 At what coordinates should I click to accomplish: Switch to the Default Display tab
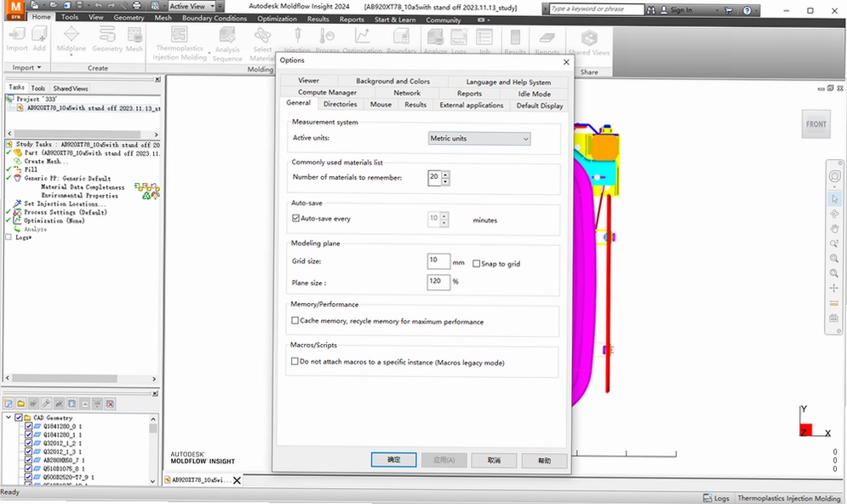pyautogui.click(x=539, y=106)
